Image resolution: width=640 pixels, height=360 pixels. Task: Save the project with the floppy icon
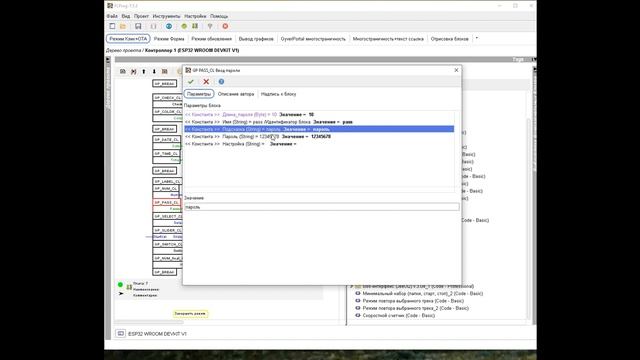(138, 26)
